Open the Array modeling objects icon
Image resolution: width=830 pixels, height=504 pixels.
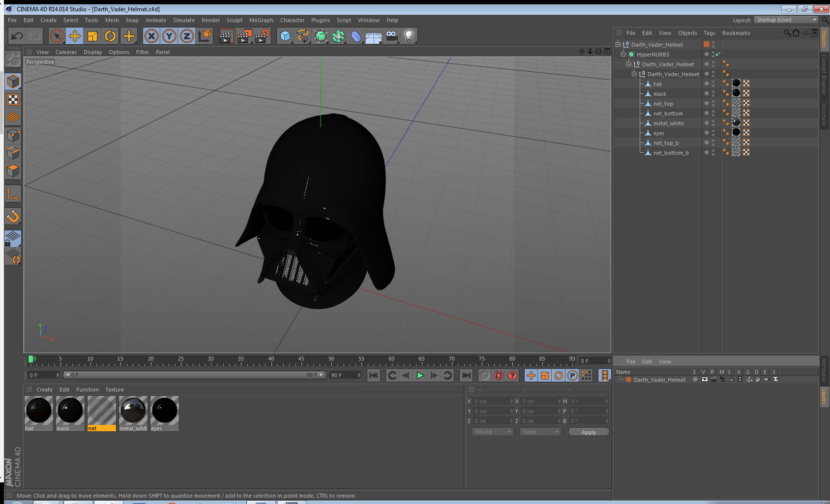[338, 36]
